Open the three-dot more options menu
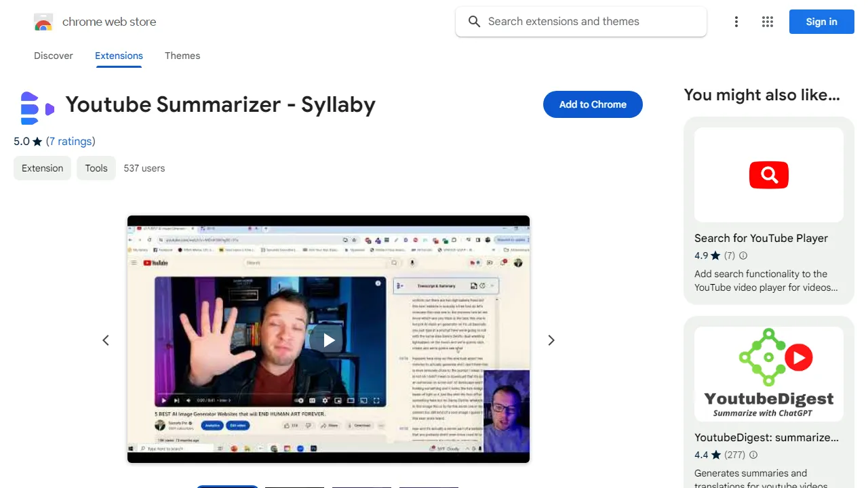This screenshot has width=868, height=488. point(736,22)
